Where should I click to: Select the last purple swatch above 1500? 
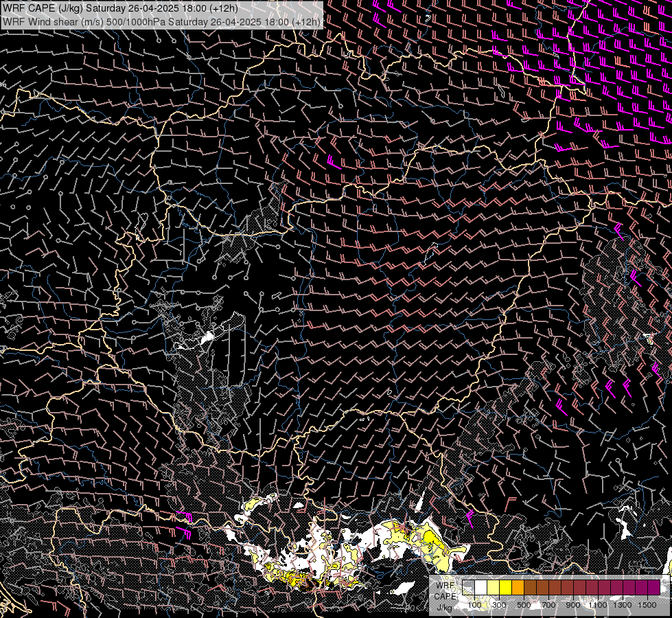(x=654, y=587)
